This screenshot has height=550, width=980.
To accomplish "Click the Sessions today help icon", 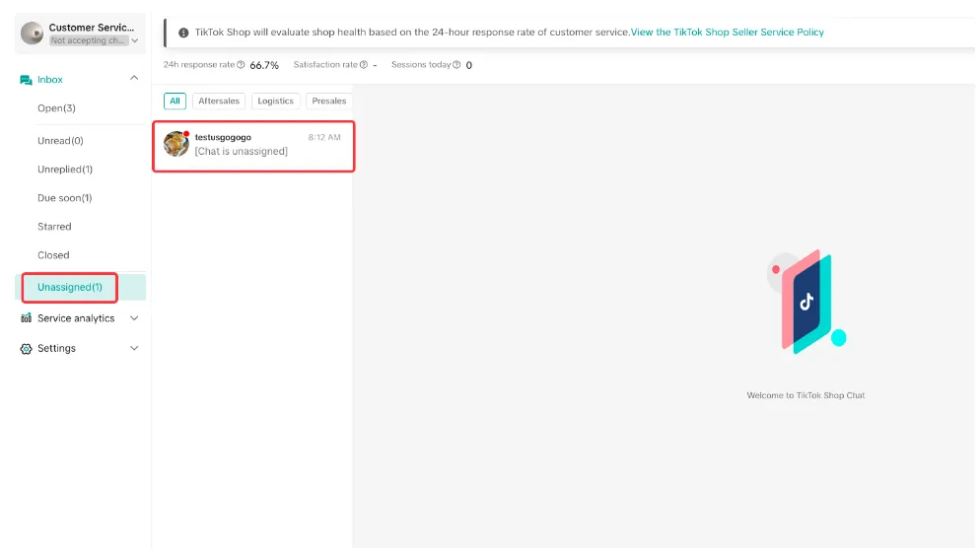I will coord(456,65).
